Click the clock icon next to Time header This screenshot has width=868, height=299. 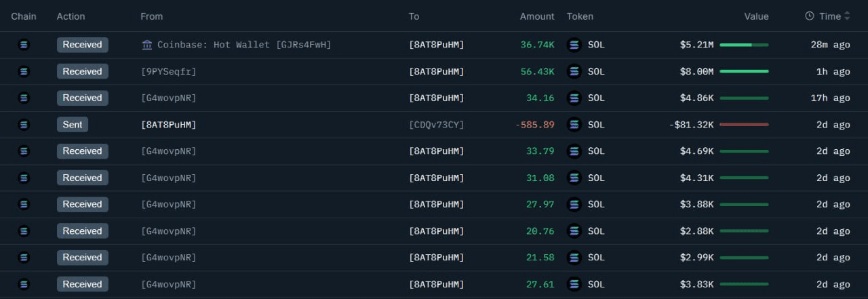point(810,16)
